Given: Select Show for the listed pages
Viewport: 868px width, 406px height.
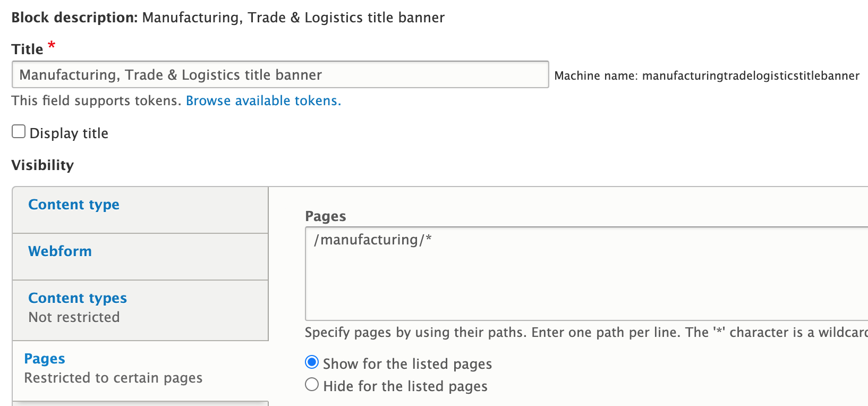Looking at the screenshot, I should [312, 362].
